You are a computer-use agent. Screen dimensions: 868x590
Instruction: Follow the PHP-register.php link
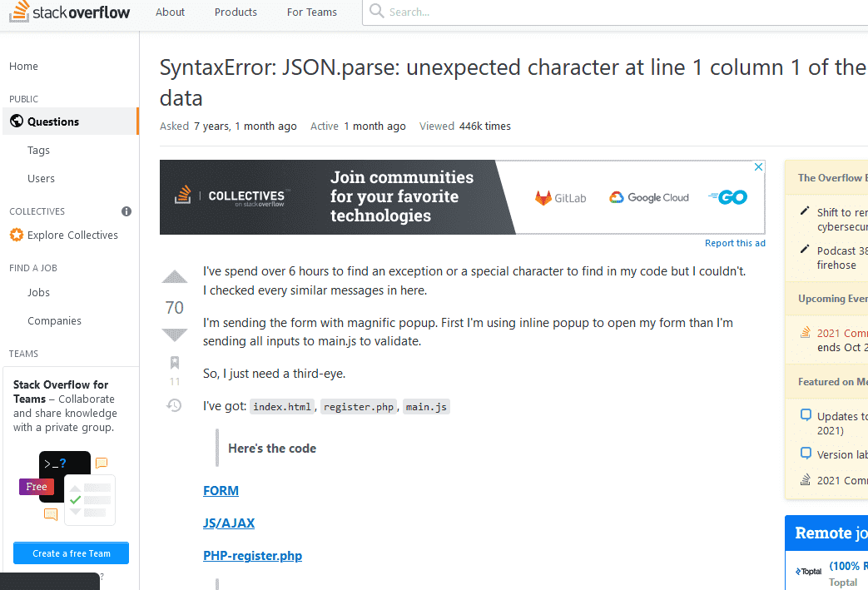click(x=252, y=556)
